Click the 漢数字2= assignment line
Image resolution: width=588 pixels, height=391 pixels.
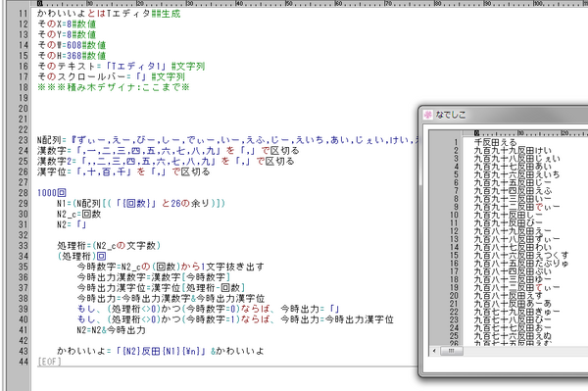(x=166, y=161)
